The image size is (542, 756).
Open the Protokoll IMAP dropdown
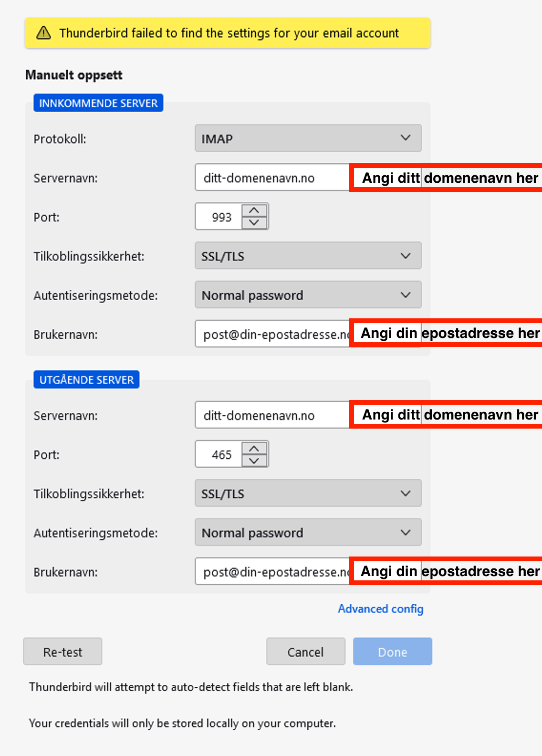(x=308, y=138)
